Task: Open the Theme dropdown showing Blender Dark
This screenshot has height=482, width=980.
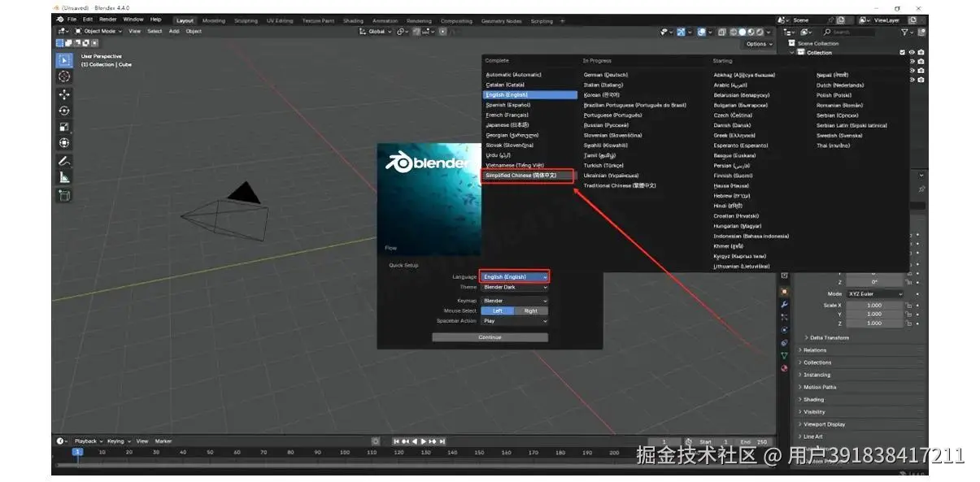Action: coord(514,287)
